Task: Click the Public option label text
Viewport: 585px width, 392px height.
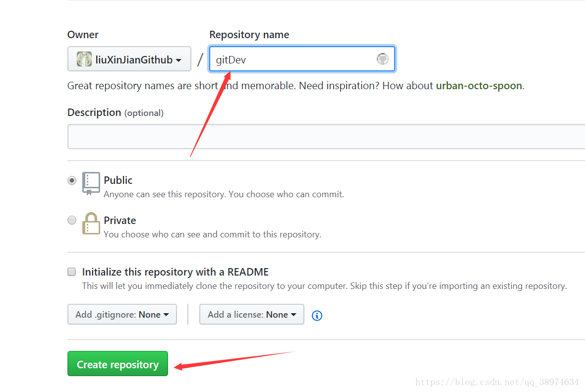Action: click(118, 180)
